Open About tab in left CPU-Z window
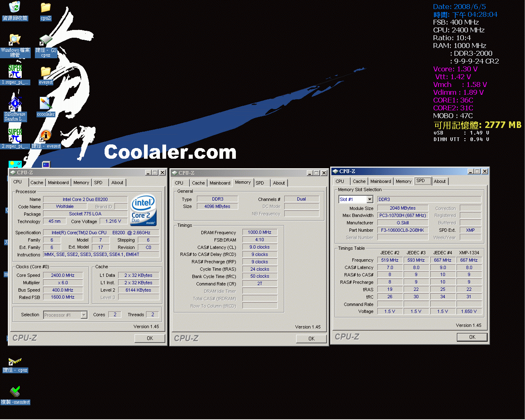The width and height of the screenshot is (525, 420). (x=117, y=183)
